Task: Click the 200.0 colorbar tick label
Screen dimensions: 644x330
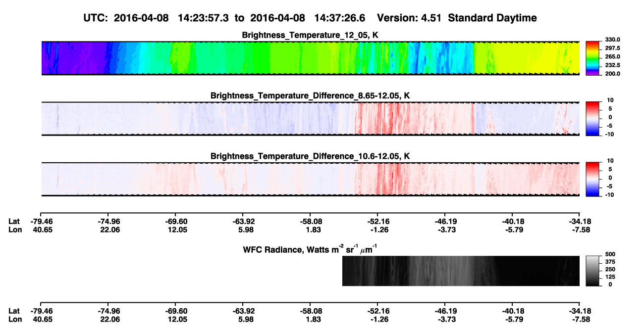Action: (612, 74)
